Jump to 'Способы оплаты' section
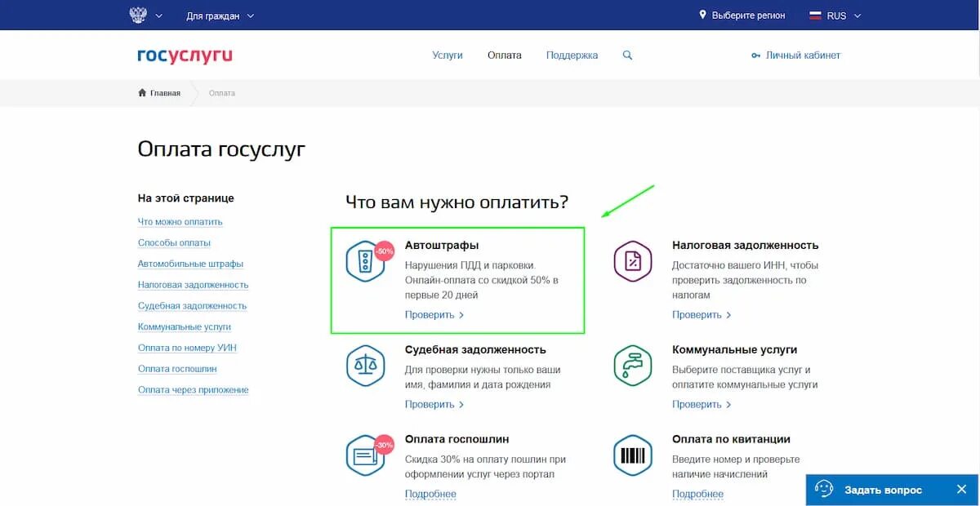The height and width of the screenshot is (506, 980). (174, 243)
